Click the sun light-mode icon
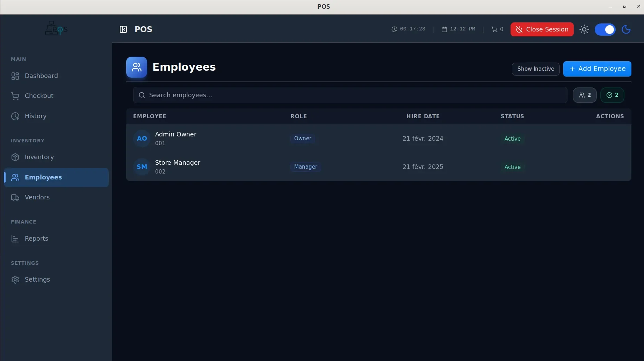Viewport: 644px width, 361px height. 584,29
